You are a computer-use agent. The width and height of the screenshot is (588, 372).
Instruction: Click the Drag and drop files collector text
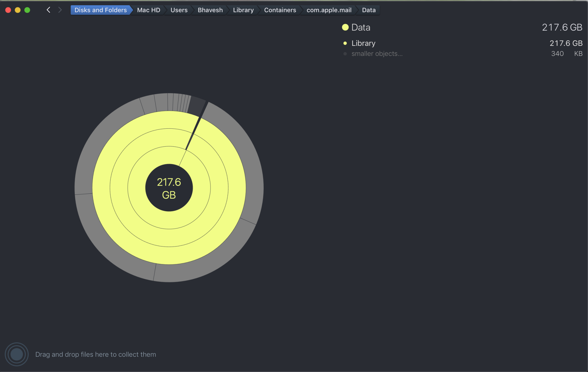[x=96, y=354]
